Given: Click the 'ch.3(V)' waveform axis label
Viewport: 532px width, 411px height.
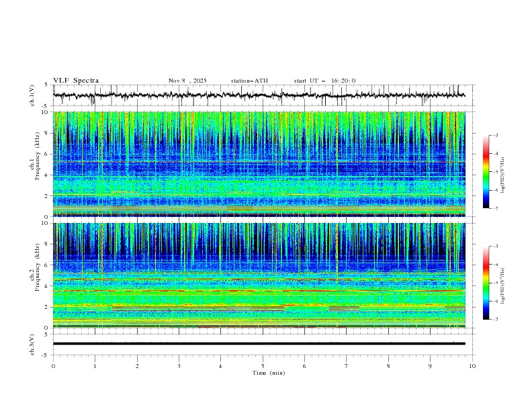Looking at the screenshot, I should [x=32, y=345].
